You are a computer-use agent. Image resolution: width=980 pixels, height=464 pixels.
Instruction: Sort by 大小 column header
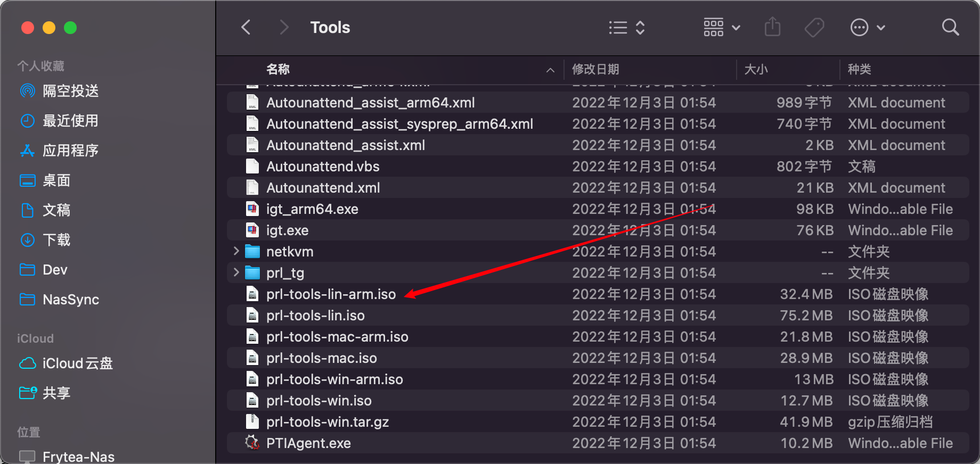point(756,69)
